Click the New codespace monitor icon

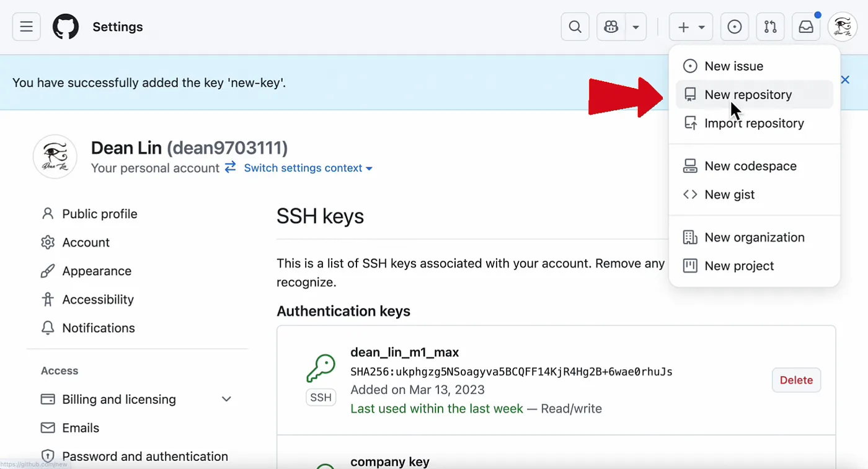coord(690,166)
